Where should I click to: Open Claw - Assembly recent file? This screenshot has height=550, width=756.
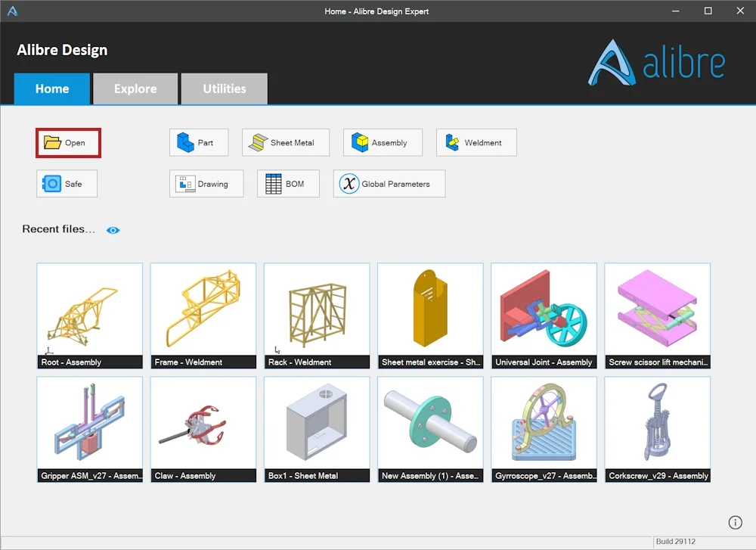[x=203, y=430]
